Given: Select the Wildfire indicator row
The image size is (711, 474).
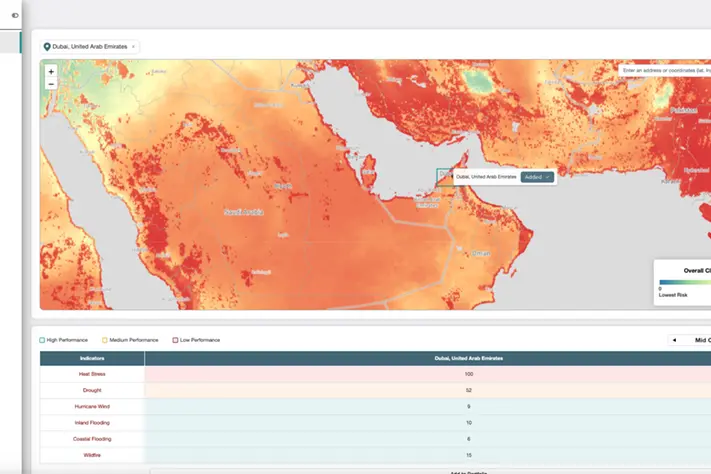Looking at the screenshot, I should coord(92,455).
